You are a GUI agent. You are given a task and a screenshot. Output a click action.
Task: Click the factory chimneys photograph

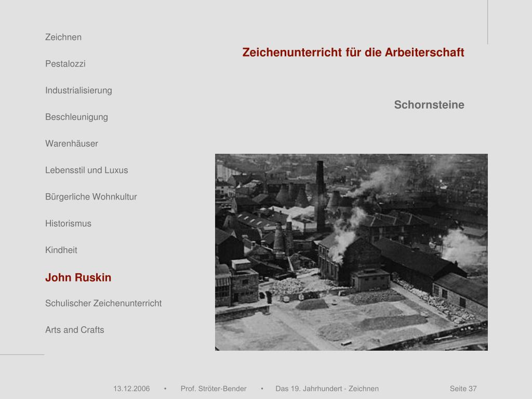tap(351, 252)
